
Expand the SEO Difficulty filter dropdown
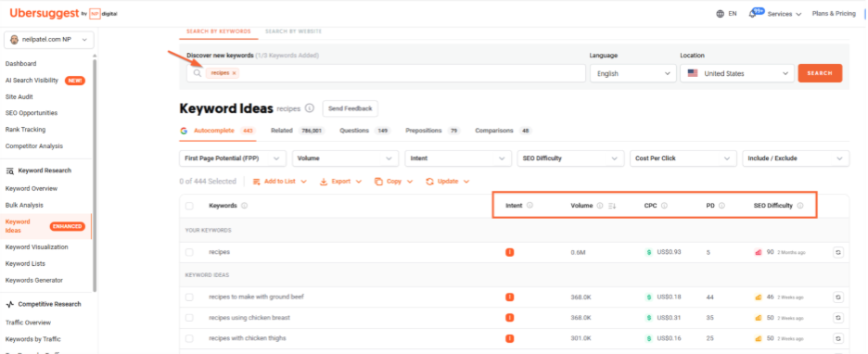pyautogui.click(x=570, y=158)
